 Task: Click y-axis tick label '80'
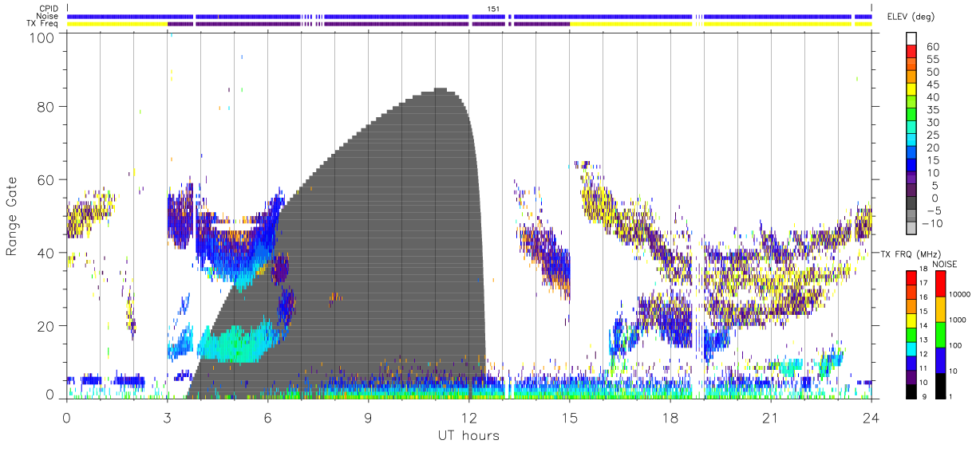46,107
